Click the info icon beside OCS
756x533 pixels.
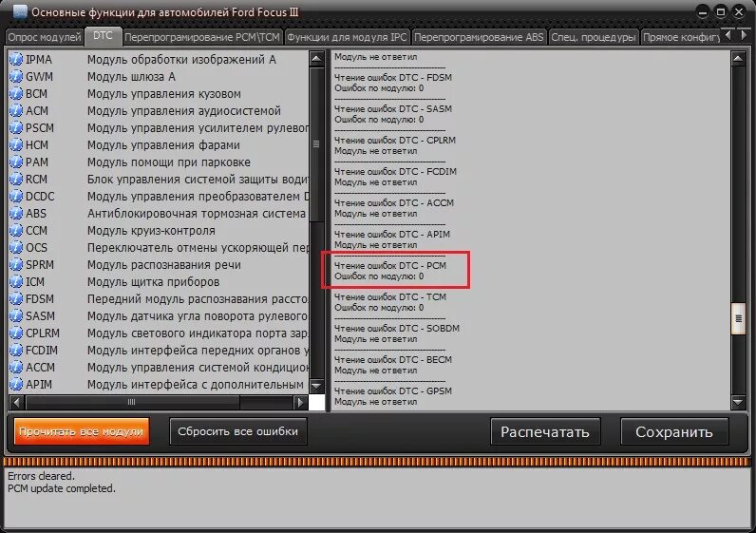pyautogui.click(x=16, y=247)
